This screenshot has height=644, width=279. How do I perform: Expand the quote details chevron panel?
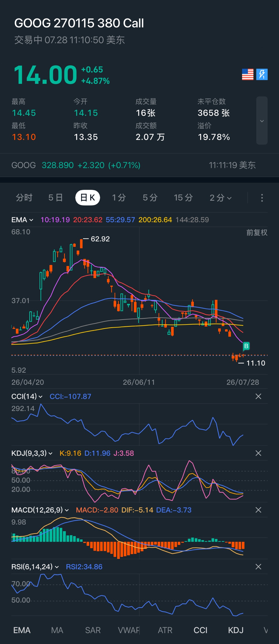[x=262, y=121]
